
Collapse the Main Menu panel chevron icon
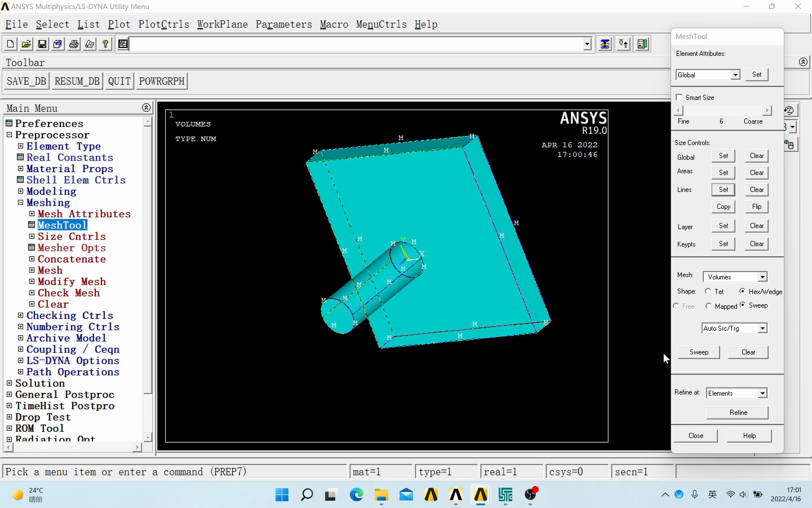(x=146, y=108)
